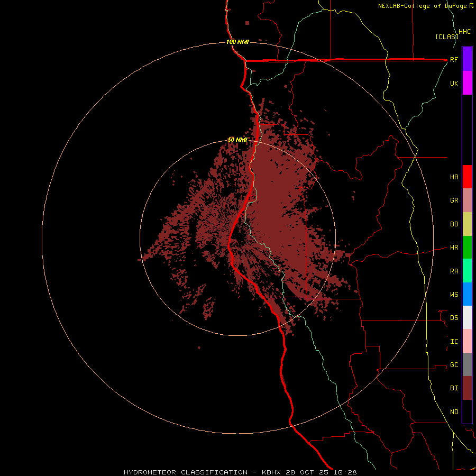
Task: Click the magenta UK color swatch
Action: tap(467, 83)
